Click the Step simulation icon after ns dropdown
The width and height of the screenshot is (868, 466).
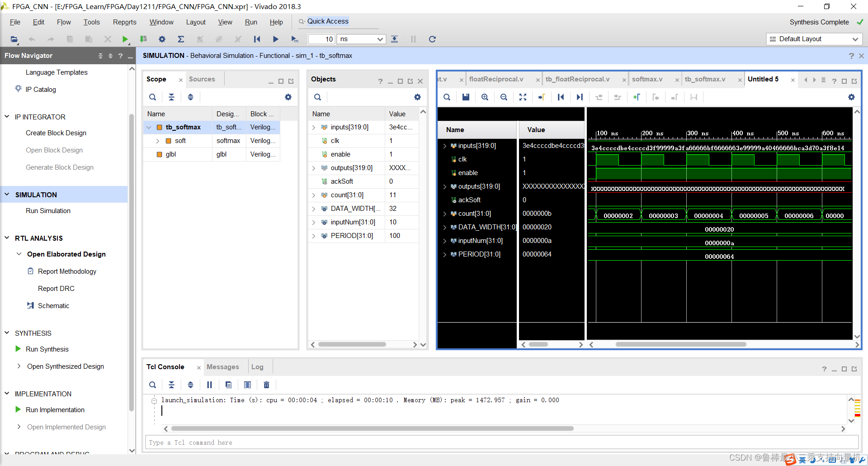pos(395,39)
